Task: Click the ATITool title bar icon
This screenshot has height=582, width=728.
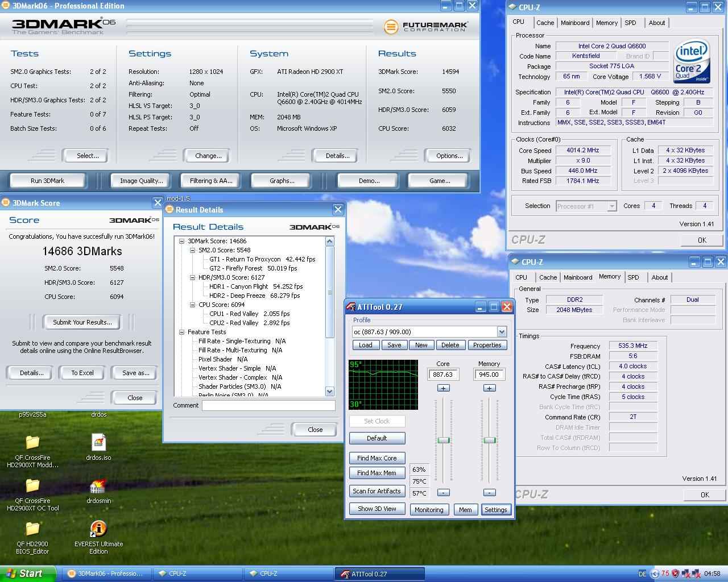Action: click(x=351, y=307)
